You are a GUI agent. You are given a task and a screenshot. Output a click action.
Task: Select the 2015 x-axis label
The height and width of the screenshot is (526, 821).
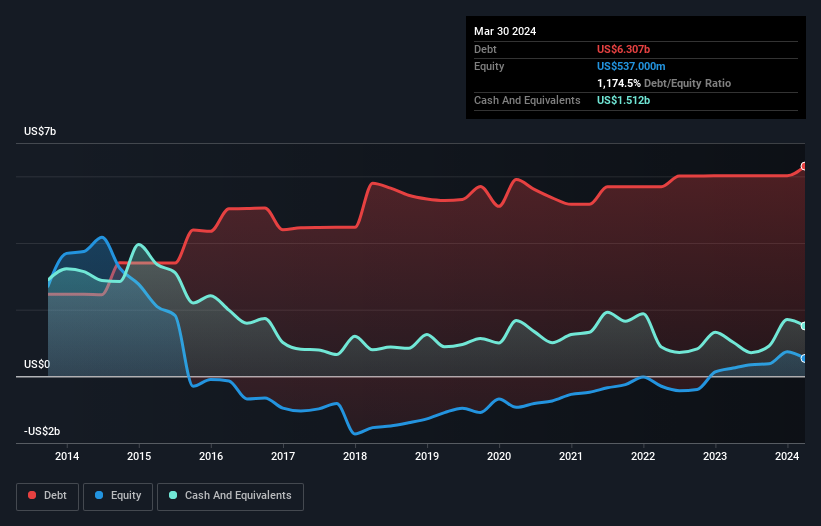pos(139,456)
